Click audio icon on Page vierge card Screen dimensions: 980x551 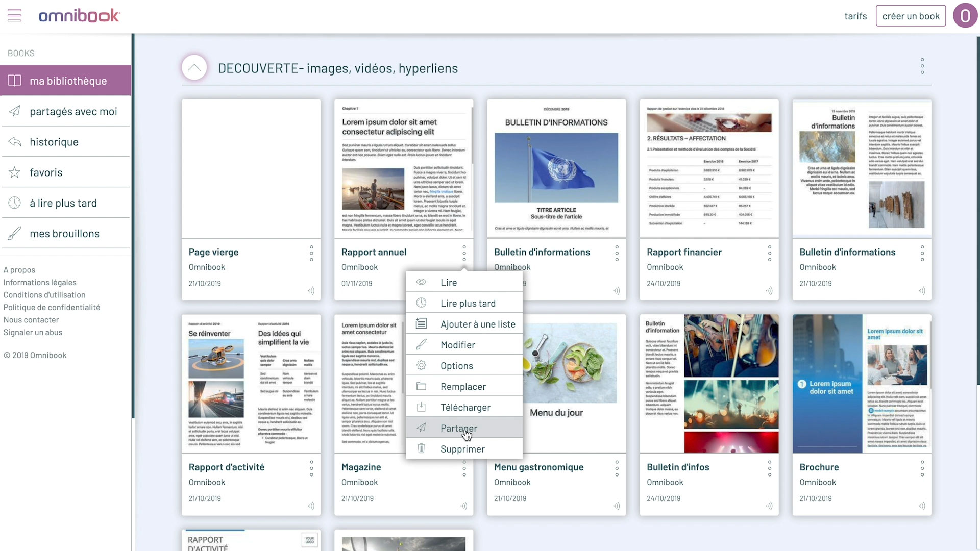click(x=311, y=291)
